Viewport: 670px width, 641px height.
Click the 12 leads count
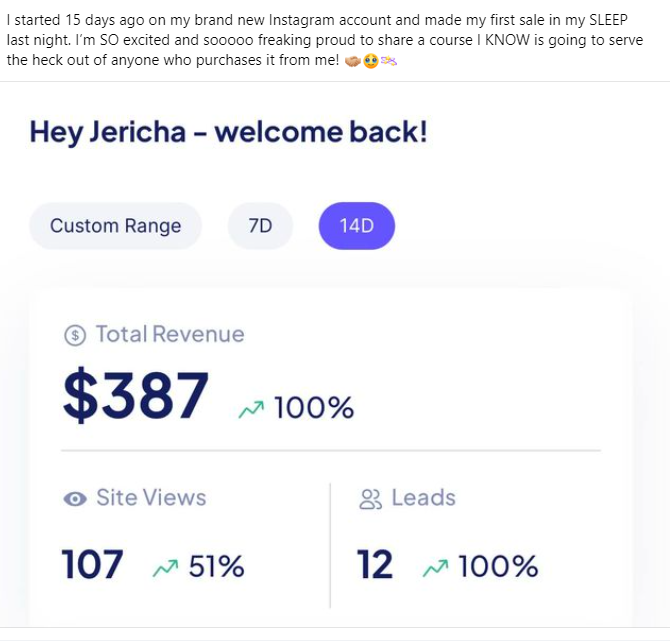[375, 566]
